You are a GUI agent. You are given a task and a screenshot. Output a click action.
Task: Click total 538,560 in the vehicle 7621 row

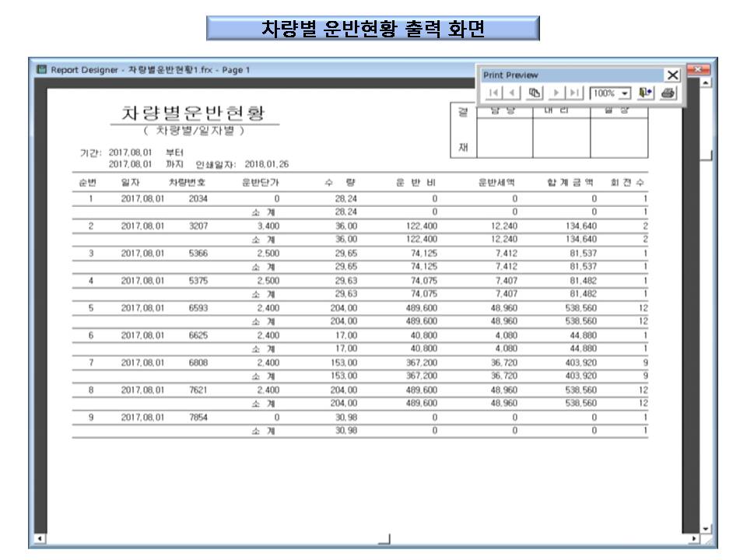point(580,390)
